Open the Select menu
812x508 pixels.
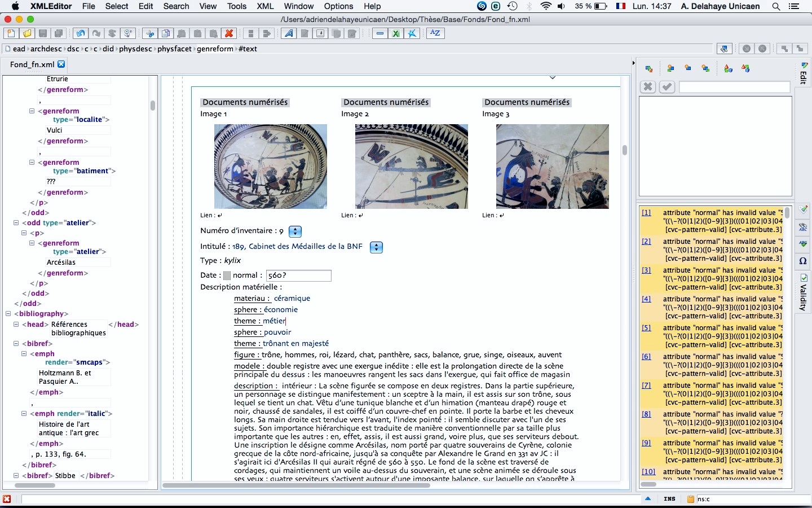117,6
